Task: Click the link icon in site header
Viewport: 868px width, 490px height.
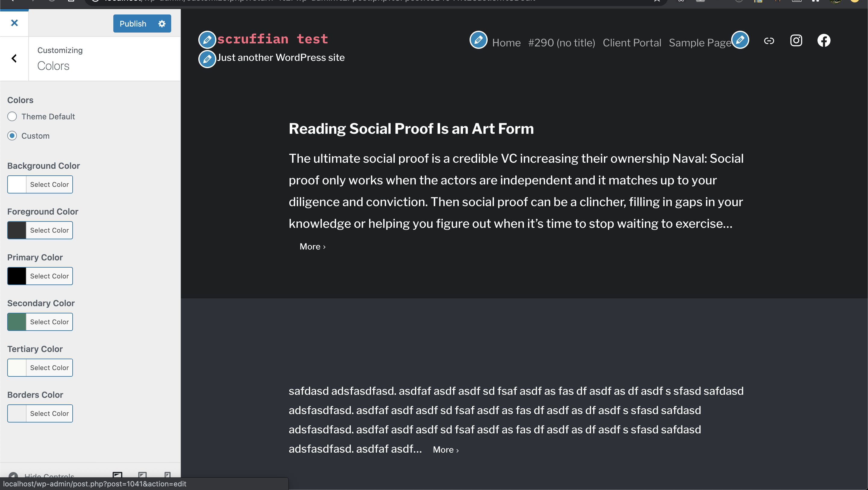Action: 769,41
